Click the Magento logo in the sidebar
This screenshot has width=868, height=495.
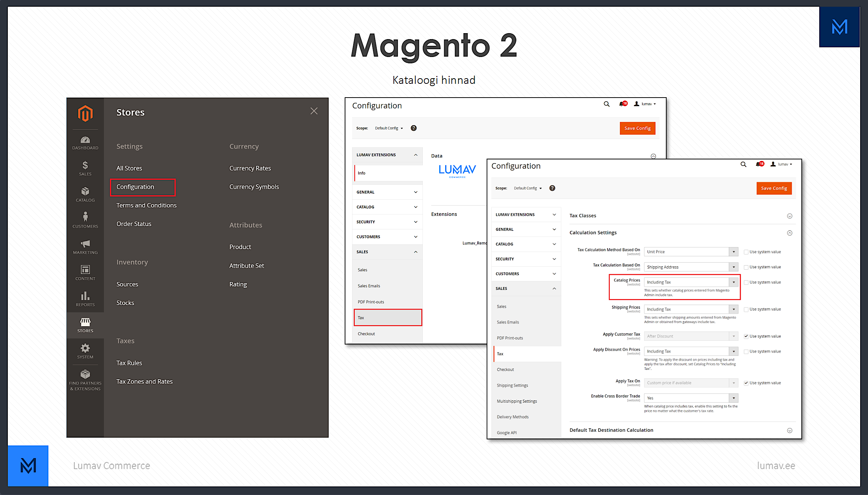pyautogui.click(x=85, y=113)
